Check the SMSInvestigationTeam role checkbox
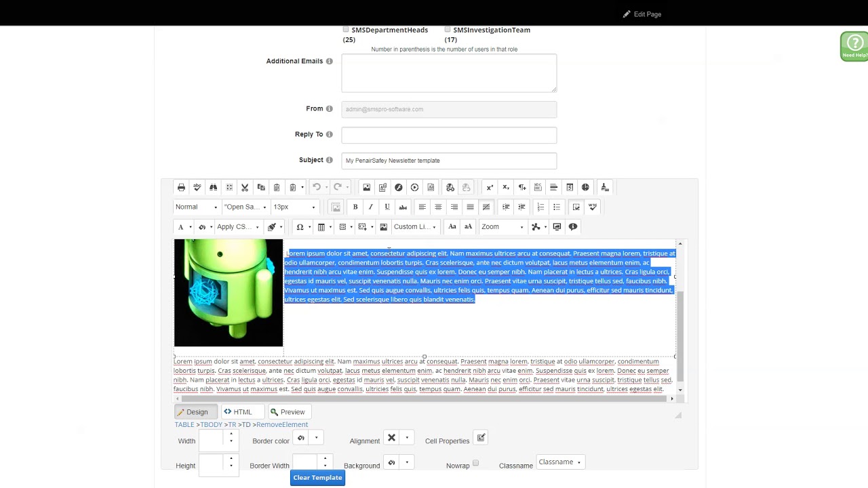Image resolution: width=868 pixels, height=488 pixels. pyautogui.click(x=448, y=29)
